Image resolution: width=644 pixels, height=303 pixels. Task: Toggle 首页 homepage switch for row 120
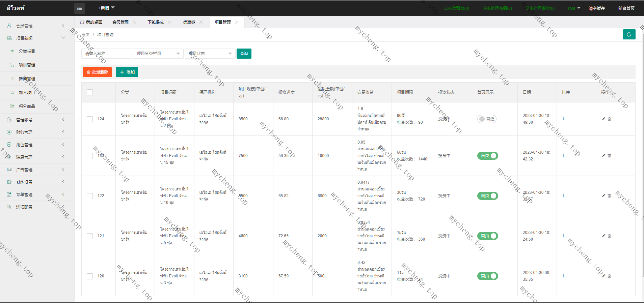pos(488,276)
